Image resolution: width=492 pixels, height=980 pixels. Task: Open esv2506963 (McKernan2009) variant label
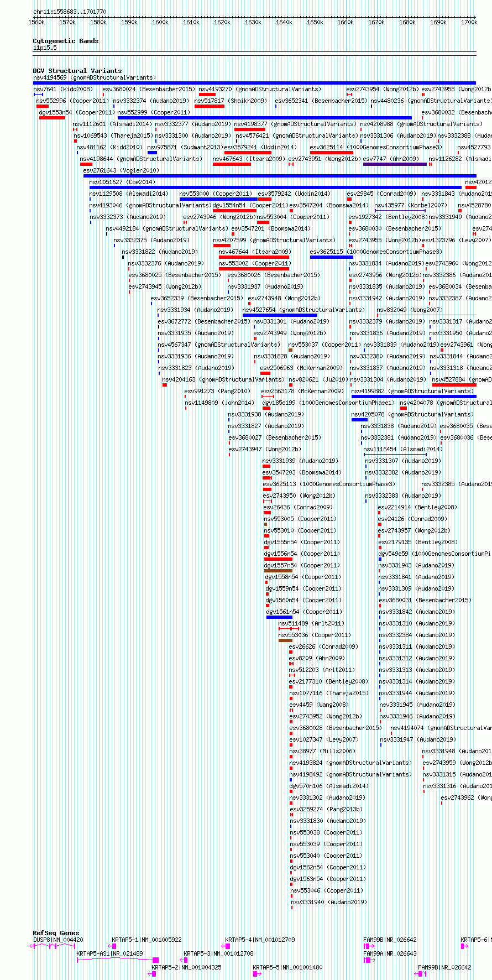tap(301, 368)
